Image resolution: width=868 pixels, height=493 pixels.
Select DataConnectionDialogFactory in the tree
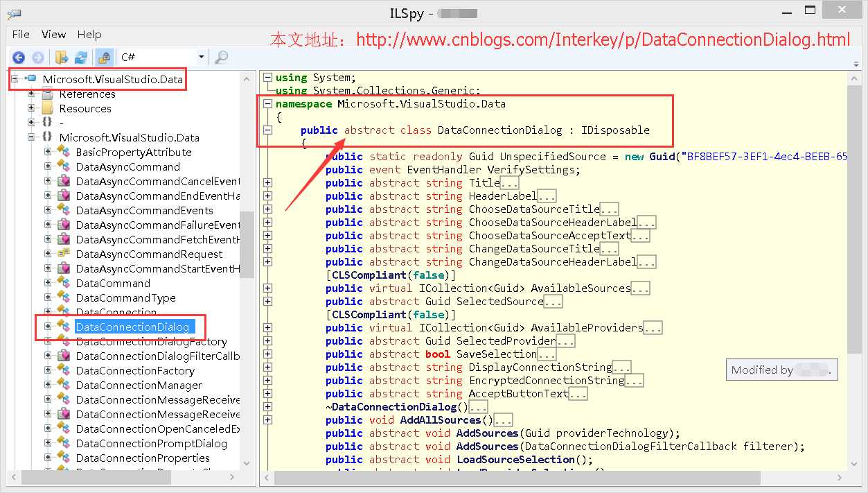(151, 341)
